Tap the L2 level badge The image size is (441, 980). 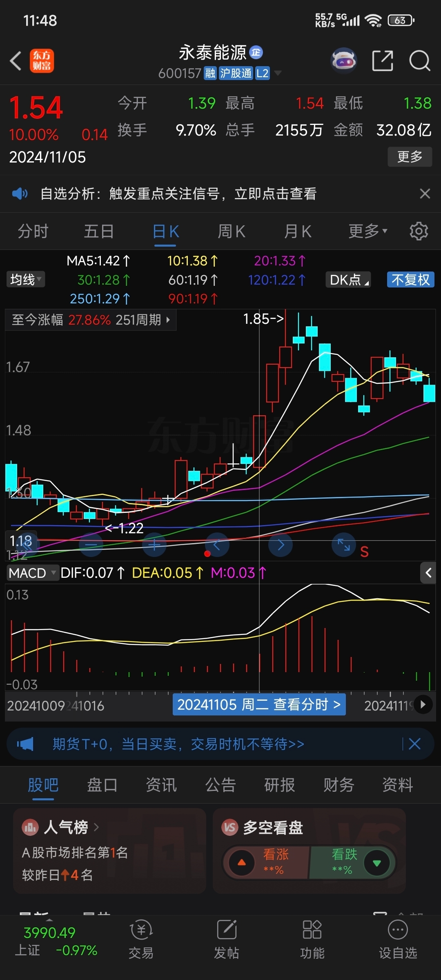tap(263, 73)
